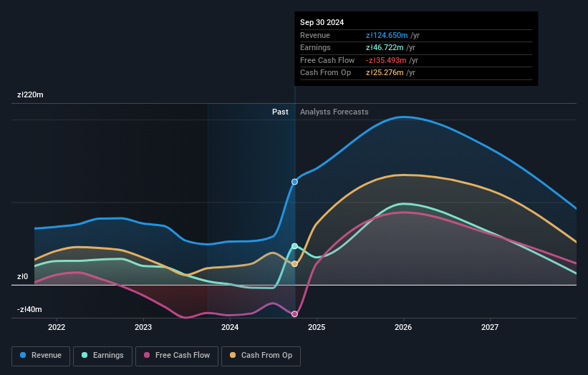
Task: Click the zł124.650m revenue value
Action: (387, 35)
